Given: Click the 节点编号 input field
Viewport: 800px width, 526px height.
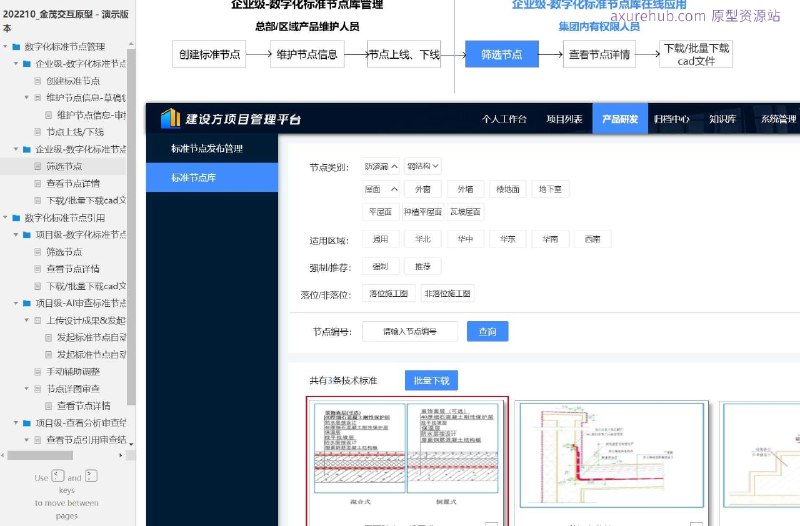Looking at the screenshot, I should pyautogui.click(x=410, y=332).
